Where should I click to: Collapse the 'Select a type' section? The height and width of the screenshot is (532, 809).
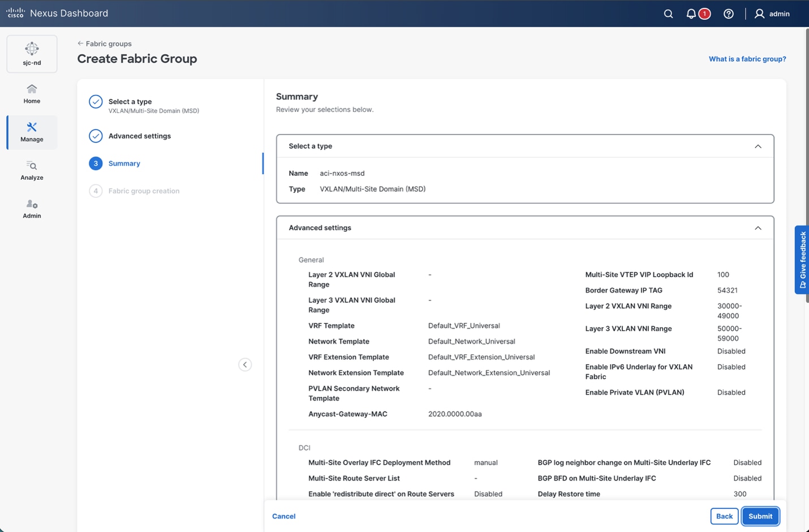click(x=758, y=146)
